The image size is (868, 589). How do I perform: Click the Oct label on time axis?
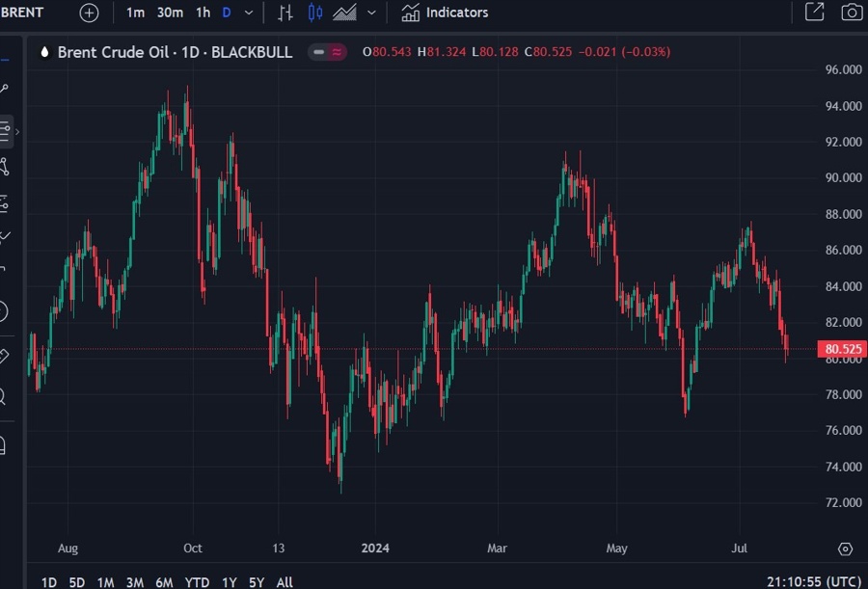(x=193, y=549)
